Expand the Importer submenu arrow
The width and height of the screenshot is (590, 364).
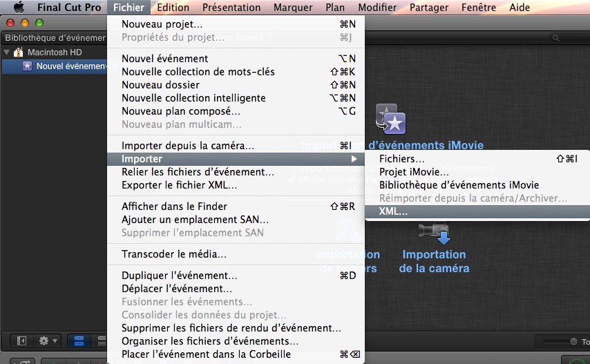[354, 159]
